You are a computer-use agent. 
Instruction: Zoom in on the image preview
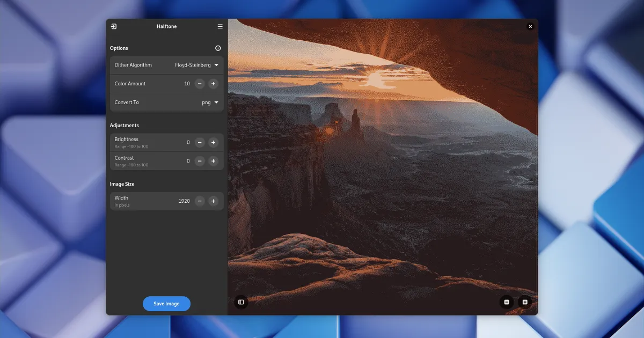coord(525,302)
